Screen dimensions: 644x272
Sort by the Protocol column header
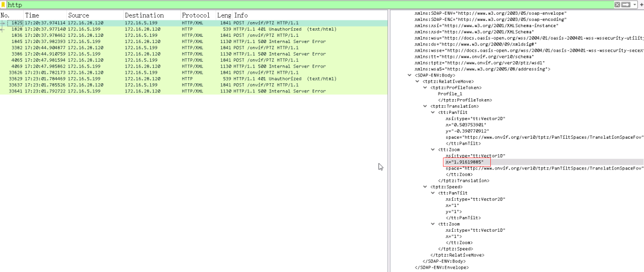[x=196, y=15]
